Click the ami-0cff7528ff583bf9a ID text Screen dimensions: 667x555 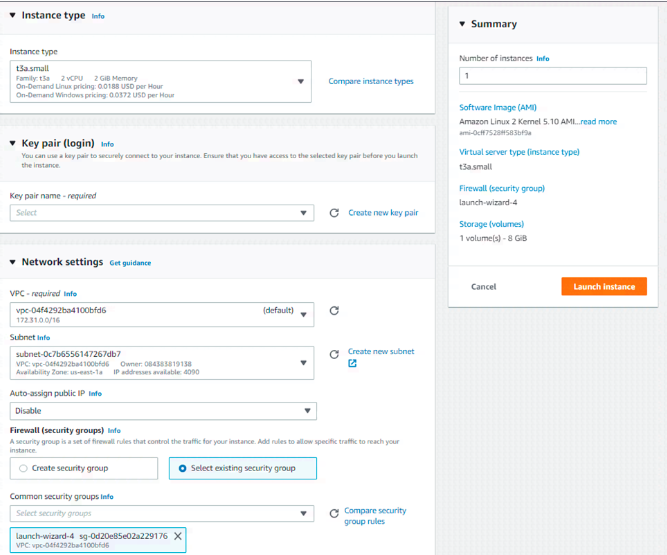tap(495, 133)
